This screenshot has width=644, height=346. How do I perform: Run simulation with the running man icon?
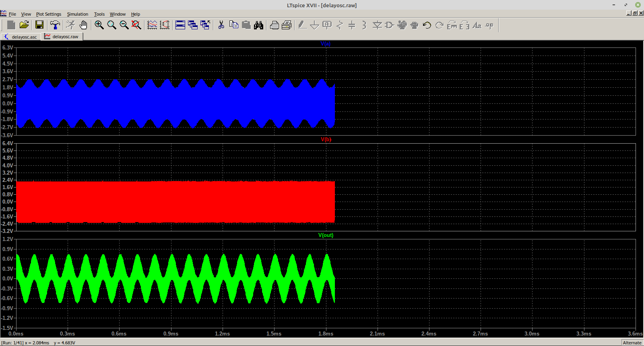(x=71, y=25)
